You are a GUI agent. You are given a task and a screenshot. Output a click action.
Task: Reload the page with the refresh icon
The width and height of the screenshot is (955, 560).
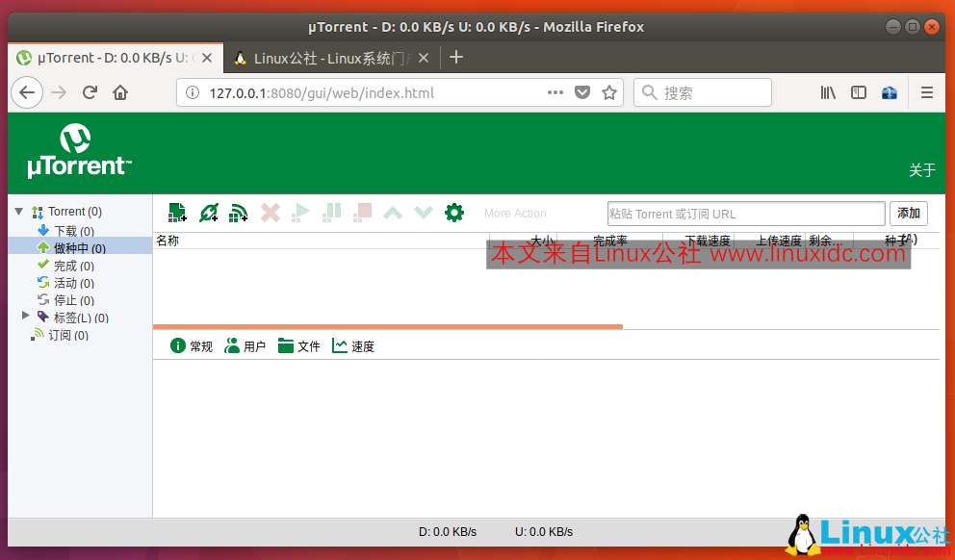point(90,92)
